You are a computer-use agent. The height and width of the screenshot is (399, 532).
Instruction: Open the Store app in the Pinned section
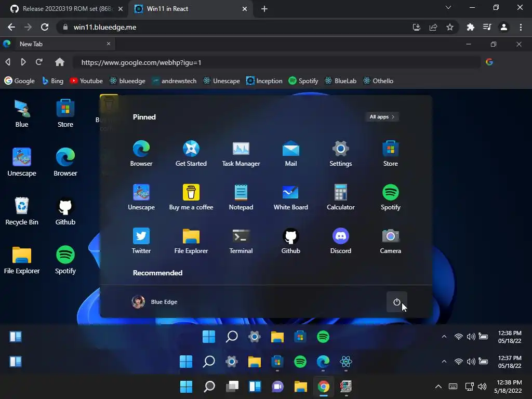[x=391, y=153]
